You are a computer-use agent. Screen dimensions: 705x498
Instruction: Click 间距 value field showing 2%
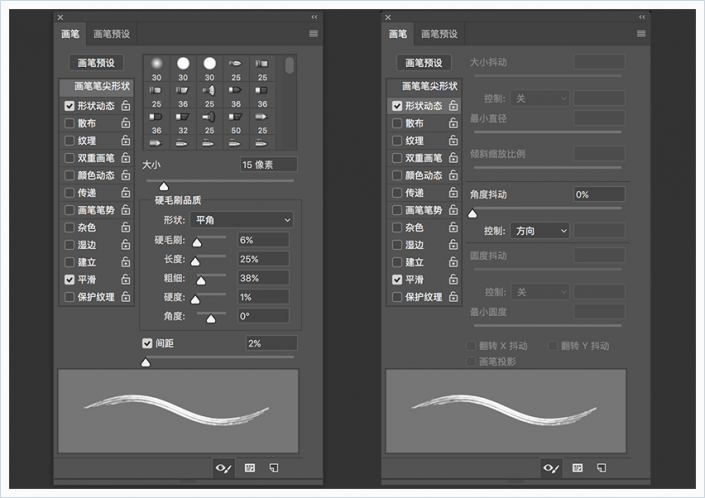point(272,343)
